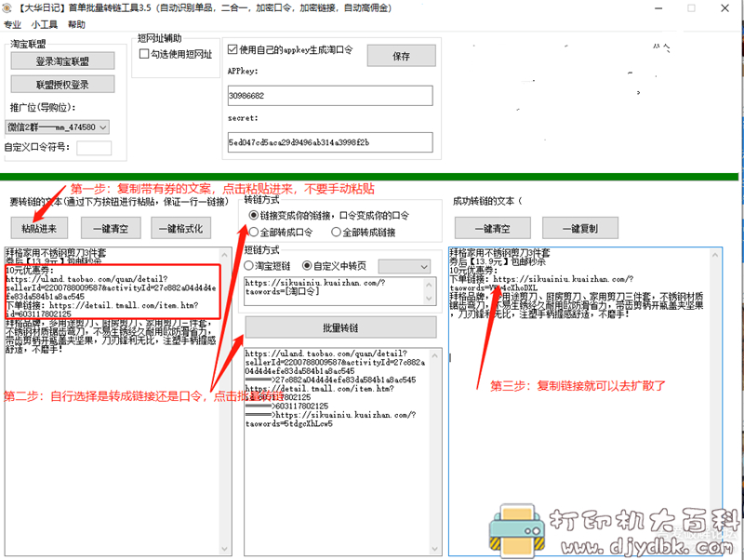Click the 联盟授权登录 button
Screen dimensions: 744x560
(x=62, y=85)
